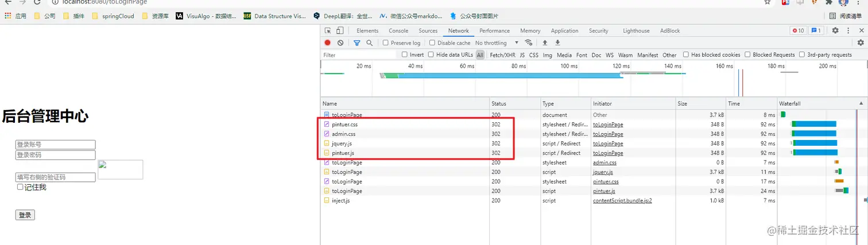Enable the Disable cache checkbox

tap(432, 43)
